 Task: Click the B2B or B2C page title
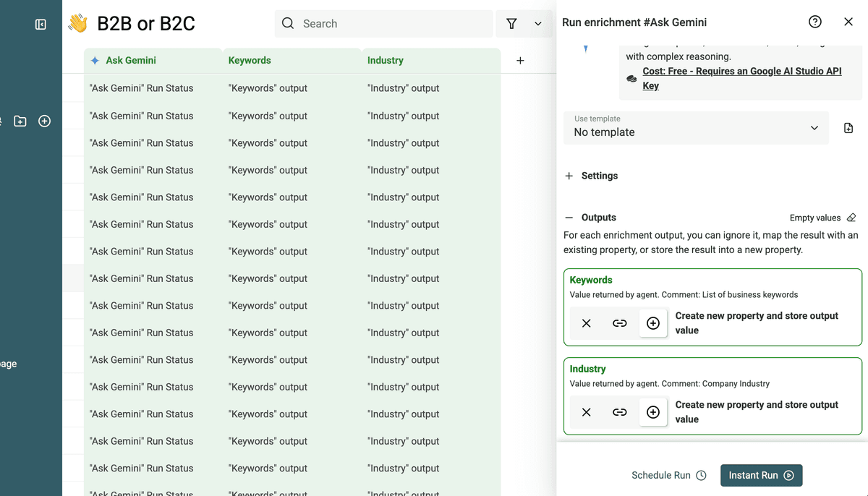point(146,24)
